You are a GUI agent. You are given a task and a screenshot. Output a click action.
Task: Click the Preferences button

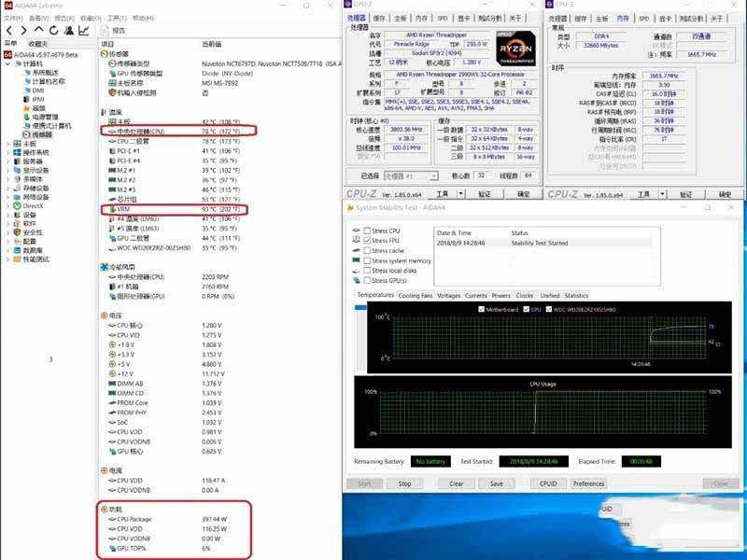point(588,483)
